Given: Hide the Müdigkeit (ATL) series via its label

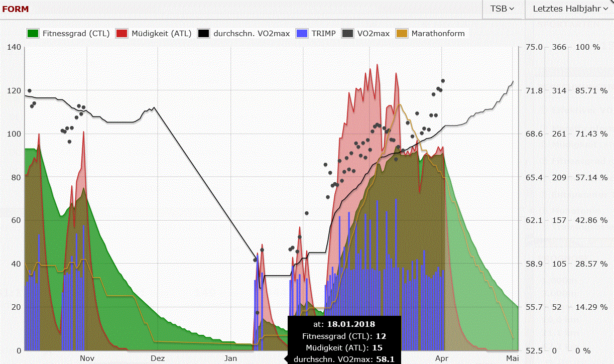Looking at the screenshot, I should [161, 34].
